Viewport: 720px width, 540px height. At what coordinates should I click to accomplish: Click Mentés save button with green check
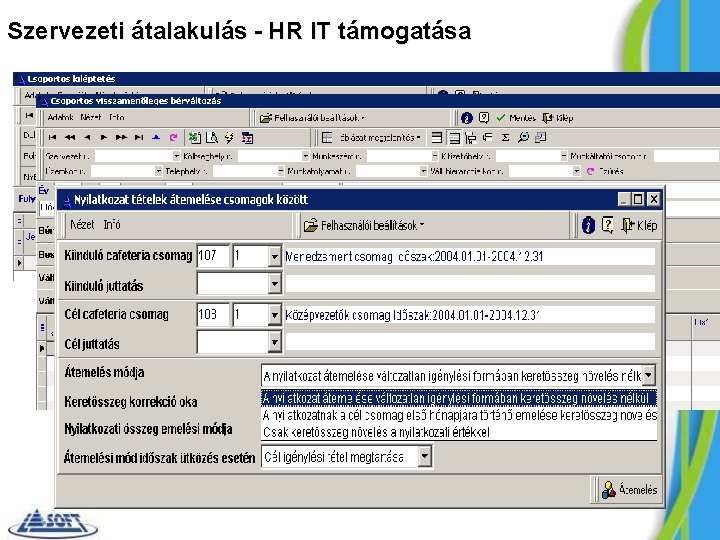[516, 118]
